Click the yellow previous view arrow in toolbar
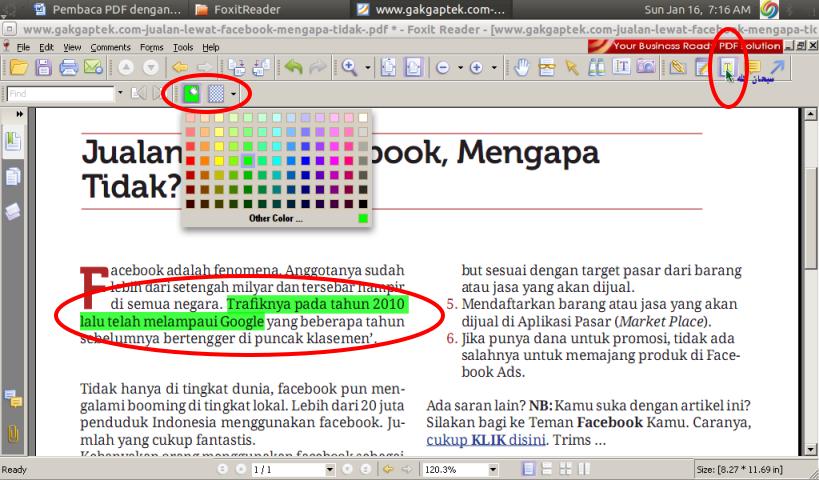819x480 pixels. click(180, 67)
